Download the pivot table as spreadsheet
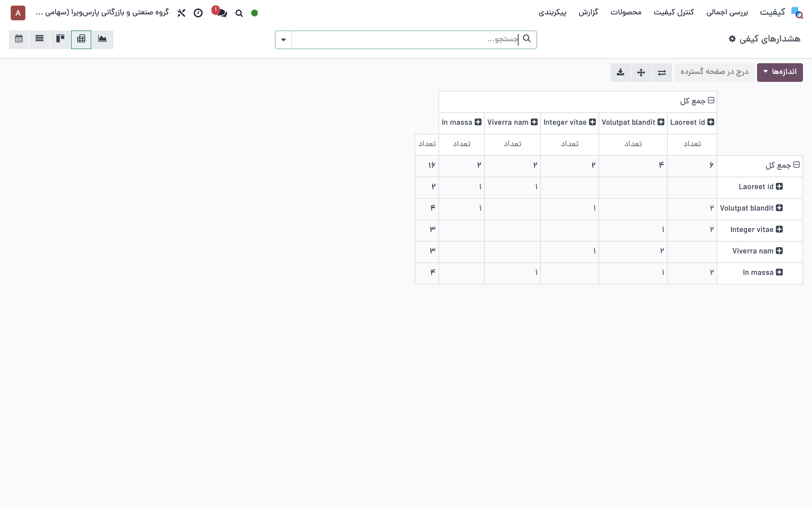The image size is (812, 508). (620, 72)
